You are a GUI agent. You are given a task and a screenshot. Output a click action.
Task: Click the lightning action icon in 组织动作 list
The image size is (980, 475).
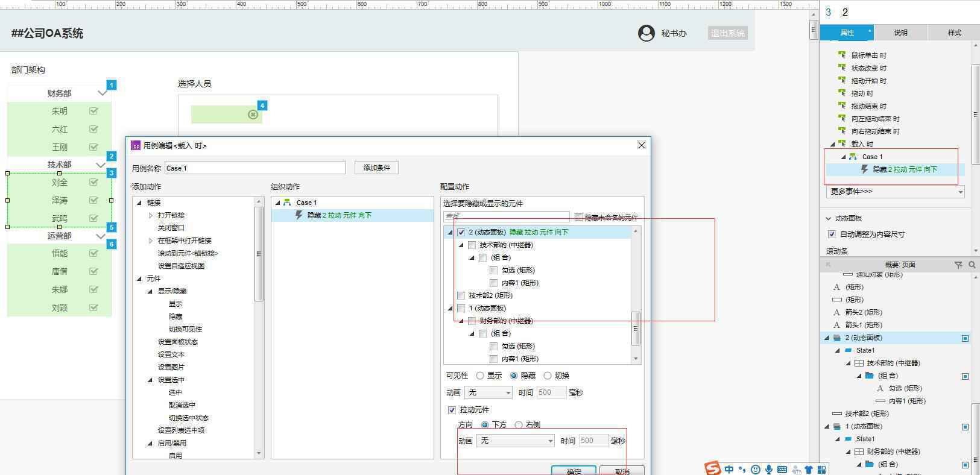coord(299,215)
